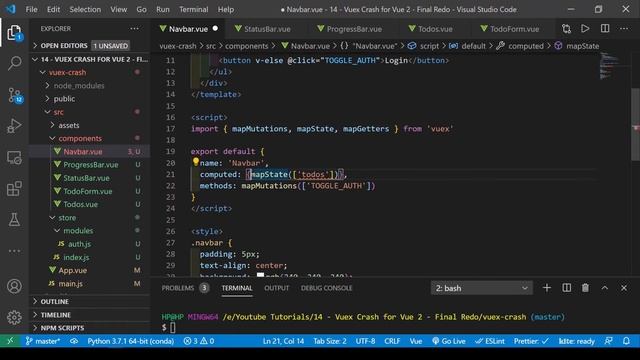The image size is (640, 360).
Task: Switch to the Debug Console tab
Action: (327, 288)
